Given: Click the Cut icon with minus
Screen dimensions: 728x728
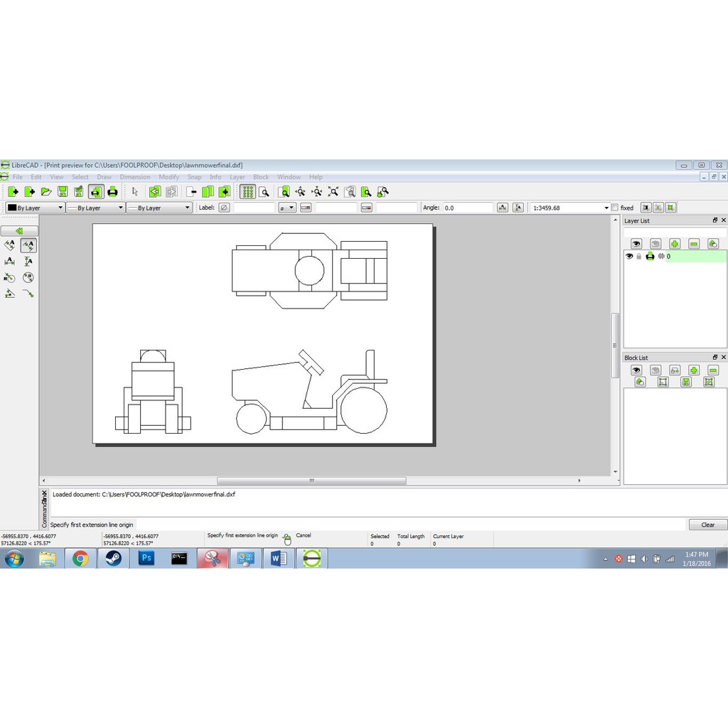Looking at the screenshot, I should point(191,192).
